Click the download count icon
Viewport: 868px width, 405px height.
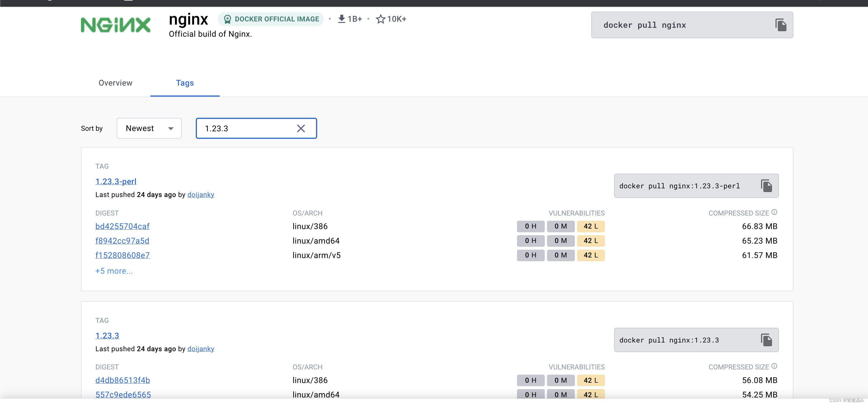341,19
